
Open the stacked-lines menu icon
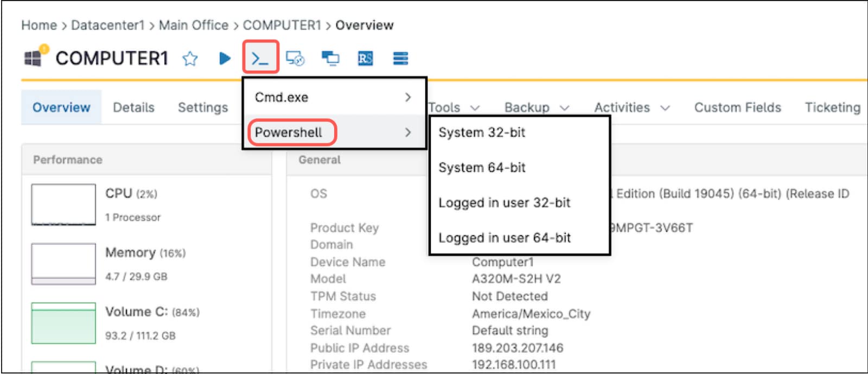[x=400, y=58]
